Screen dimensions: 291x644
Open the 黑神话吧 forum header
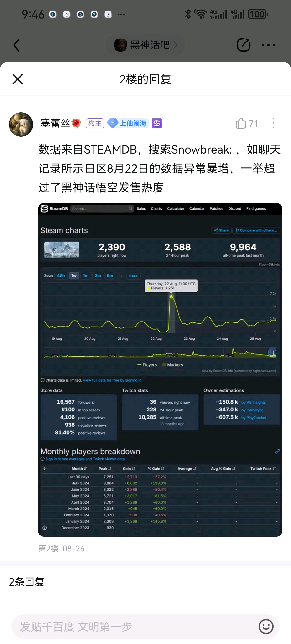point(145,45)
